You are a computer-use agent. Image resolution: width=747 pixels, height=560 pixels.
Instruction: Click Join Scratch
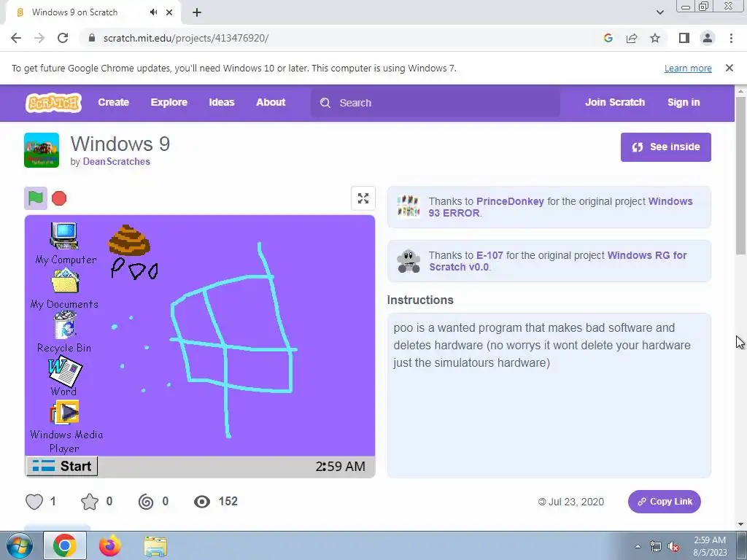(614, 102)
